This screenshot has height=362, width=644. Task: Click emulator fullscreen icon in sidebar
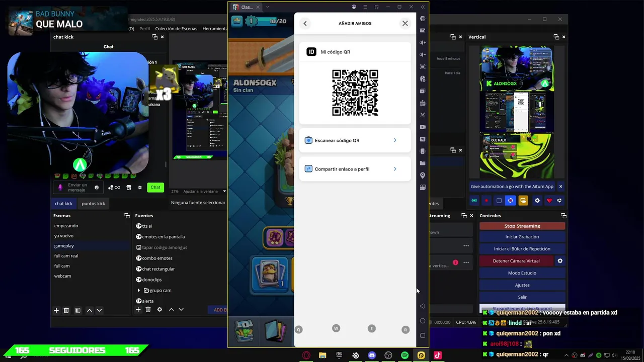click(x=423, y=67)
